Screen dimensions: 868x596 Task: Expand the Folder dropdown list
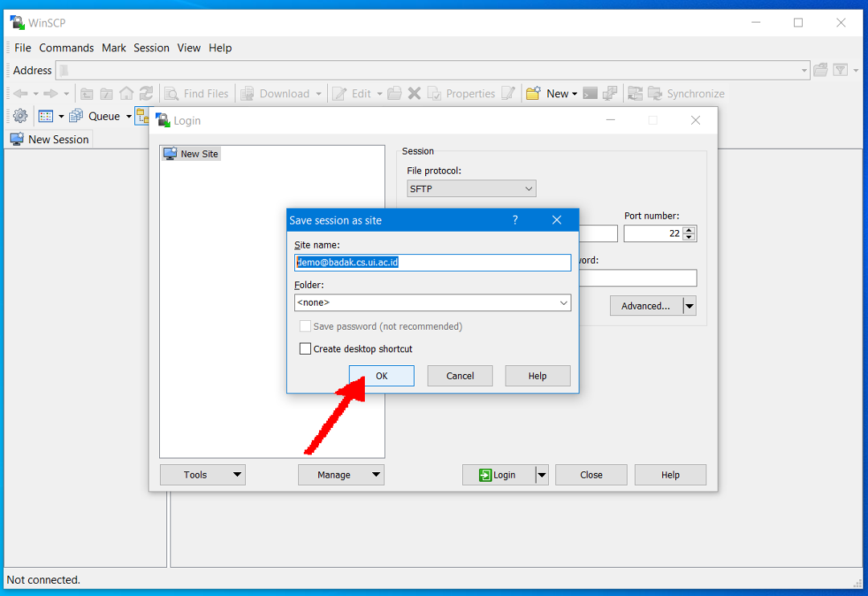pos(563,302)
